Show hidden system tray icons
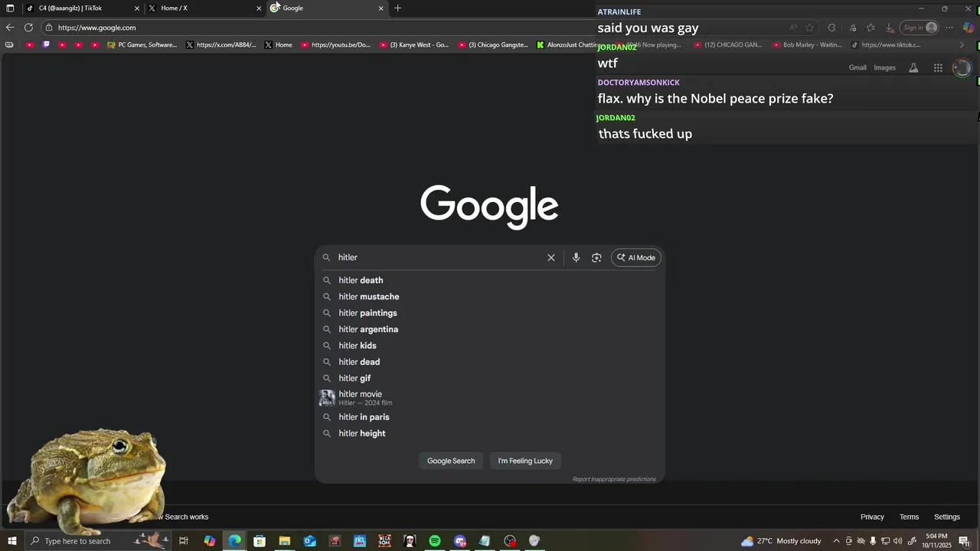The height and width of the screenshot is (551, 980). (x=836, y=541)
